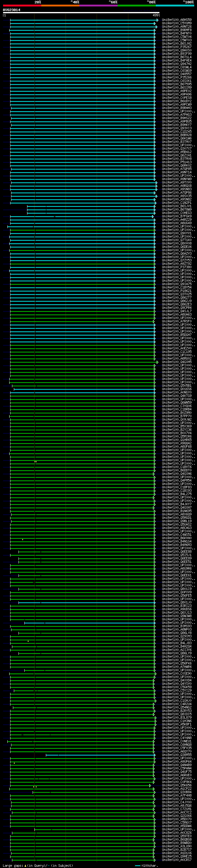Viewport: 197px width, 868px height.
Task: Click the UniRef100_B6T595 label
Action: pos(177,84)
